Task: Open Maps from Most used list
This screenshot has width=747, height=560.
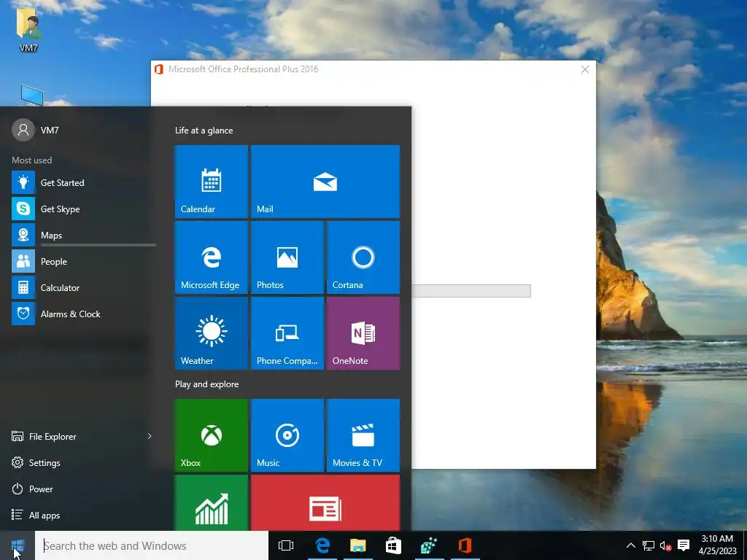Action: pyautogui.click(x=83, y=235)
